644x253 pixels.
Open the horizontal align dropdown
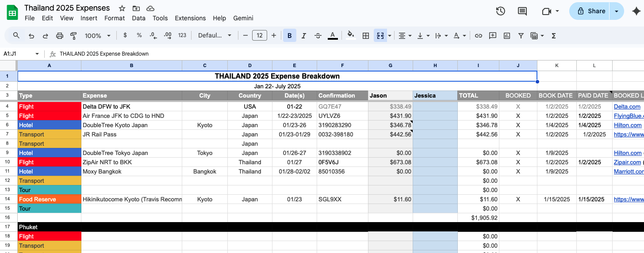tap(405, 36)
